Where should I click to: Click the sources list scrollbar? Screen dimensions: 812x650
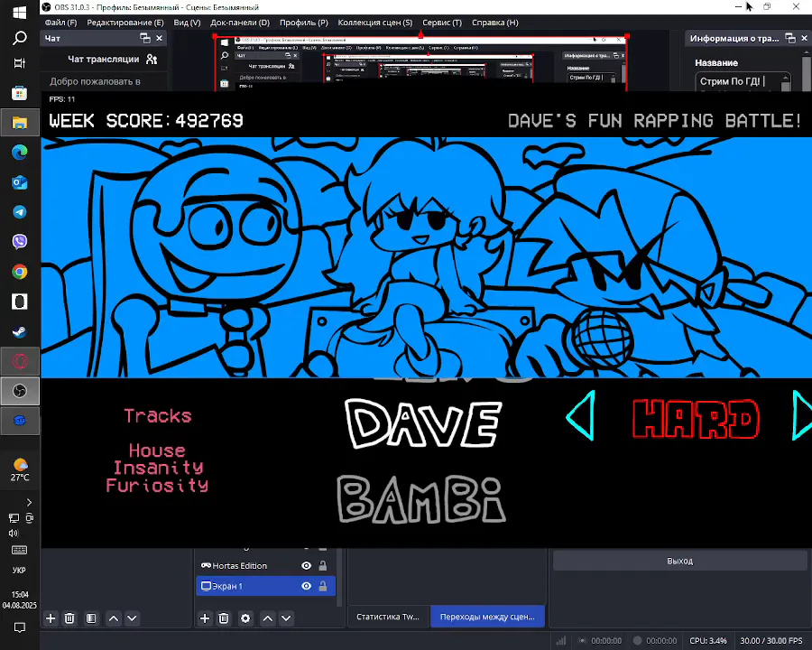340,577
